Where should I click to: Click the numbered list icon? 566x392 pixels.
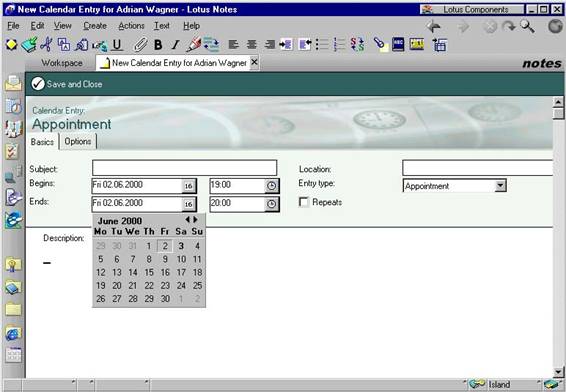coord(339,45)
